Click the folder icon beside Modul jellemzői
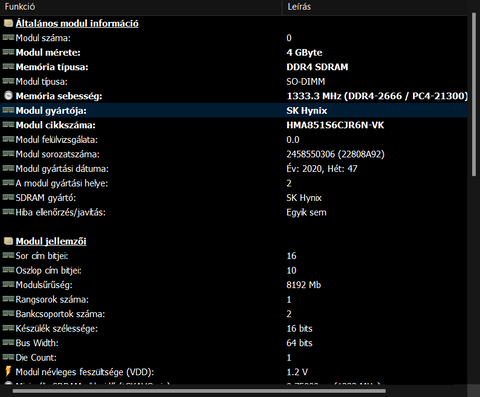The image size is (480, 397). [8, 241]
